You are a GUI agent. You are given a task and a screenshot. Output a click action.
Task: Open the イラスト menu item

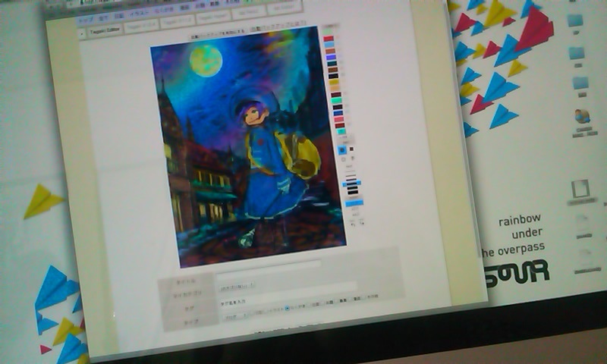pyautogui.click(x=141, y=14)
